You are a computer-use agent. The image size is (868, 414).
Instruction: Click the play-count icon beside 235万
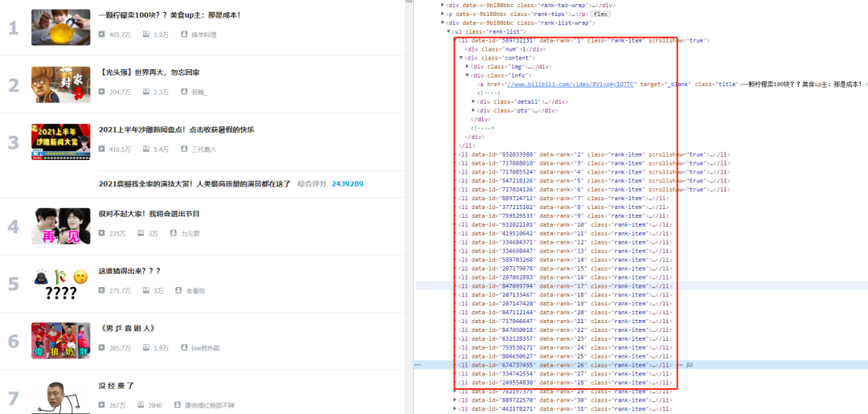102,233
